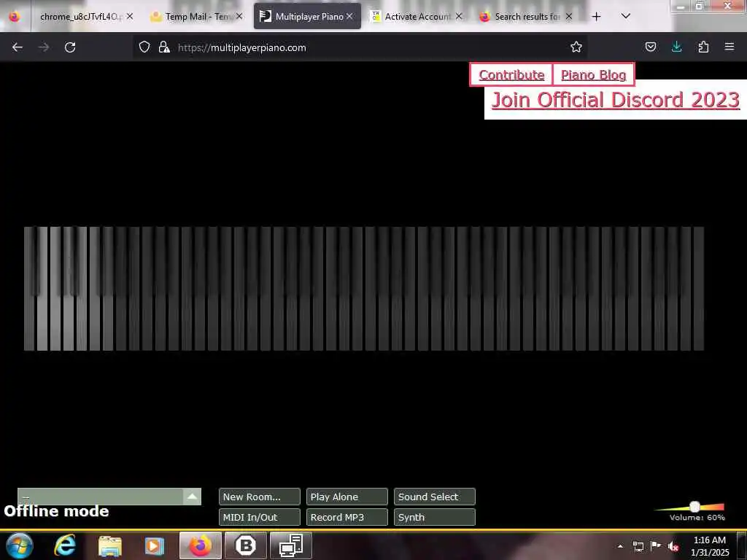Open the extensions puzzle icon
This screenshot has width=747, height=560.
pos(703,47)
